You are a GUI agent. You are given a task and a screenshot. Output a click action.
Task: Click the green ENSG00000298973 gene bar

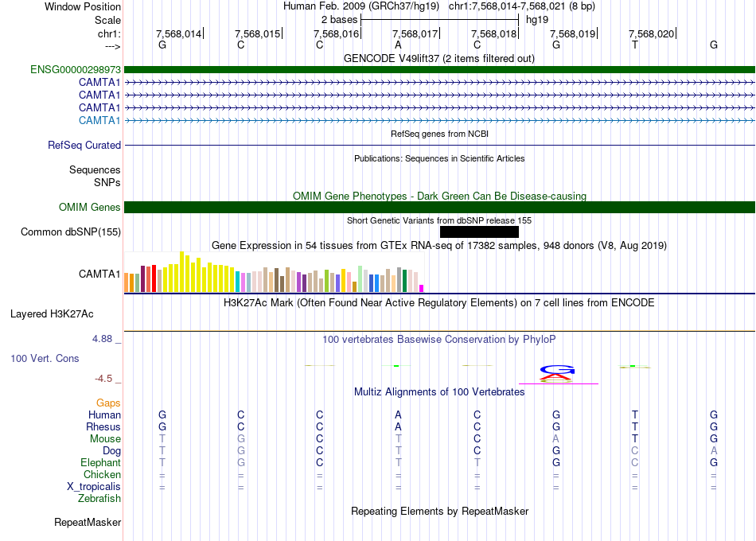(x=439, y=69)
